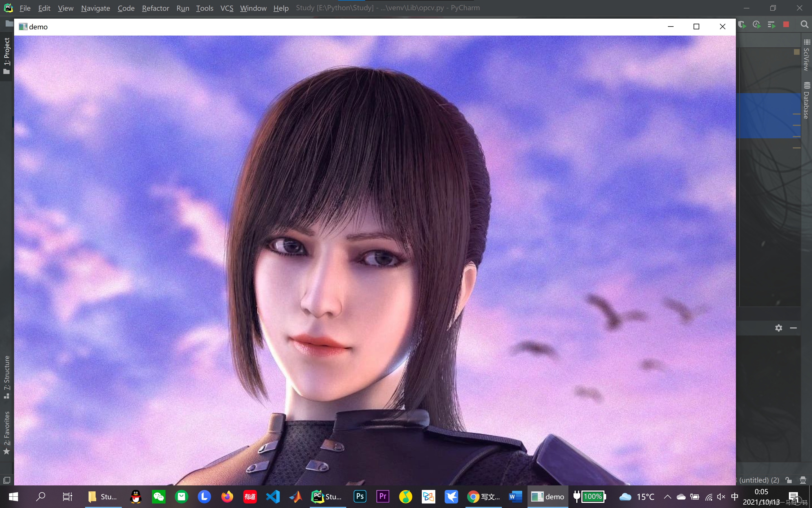Open the VCS menu
The image size is (812, 508).
click(226, 8)
